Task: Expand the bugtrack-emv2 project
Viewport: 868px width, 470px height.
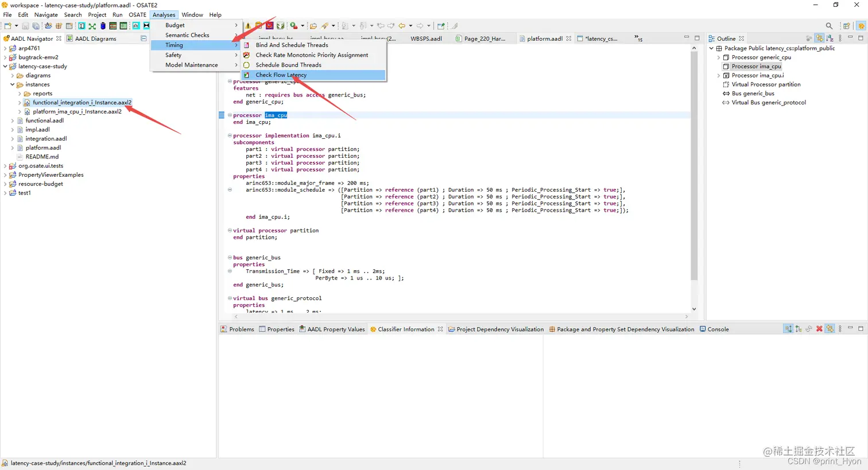Action: [5, 57]
